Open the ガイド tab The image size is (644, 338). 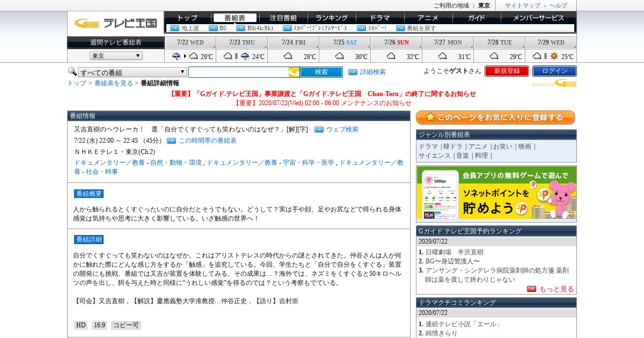[476, 18]
